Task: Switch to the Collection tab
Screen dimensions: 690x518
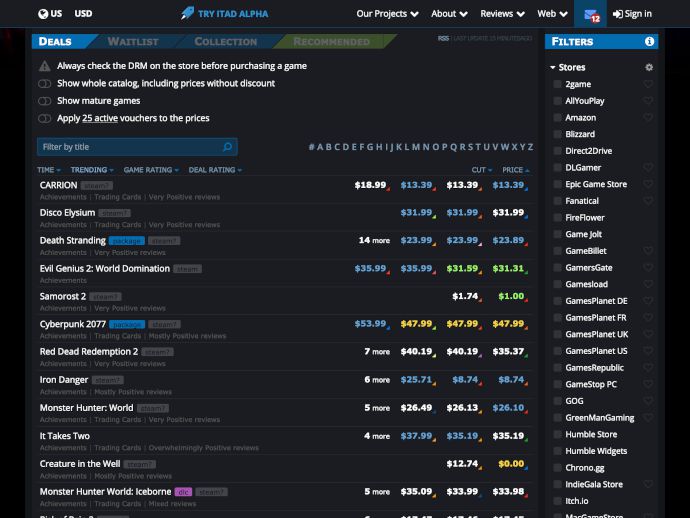Action: pos(226,41)
